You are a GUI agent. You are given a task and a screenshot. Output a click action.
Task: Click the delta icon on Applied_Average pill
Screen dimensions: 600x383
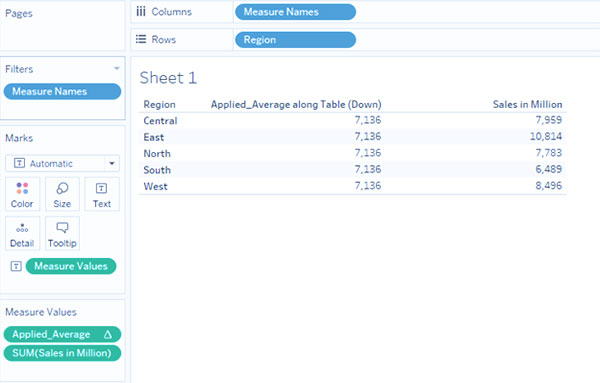point(108,334)
